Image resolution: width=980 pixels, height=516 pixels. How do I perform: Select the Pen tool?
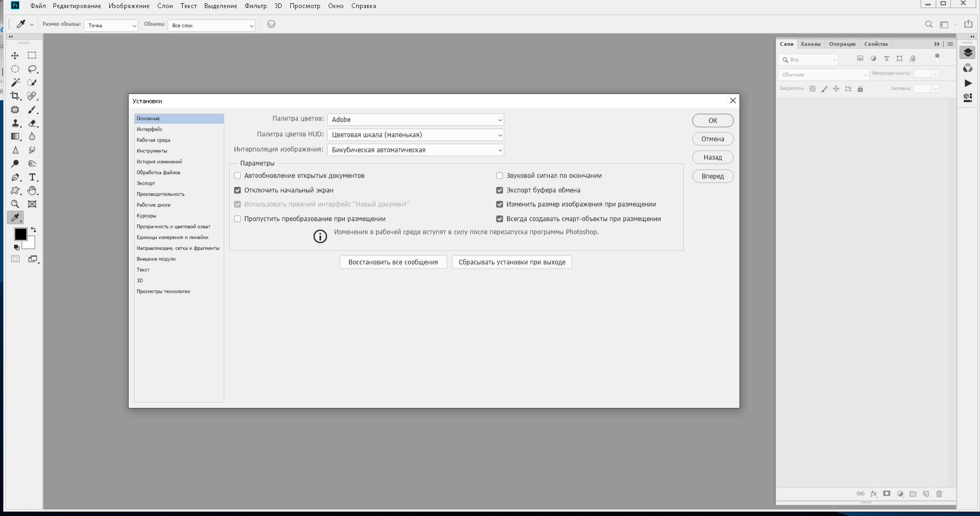pyautogui.click(x=15, y=177)
